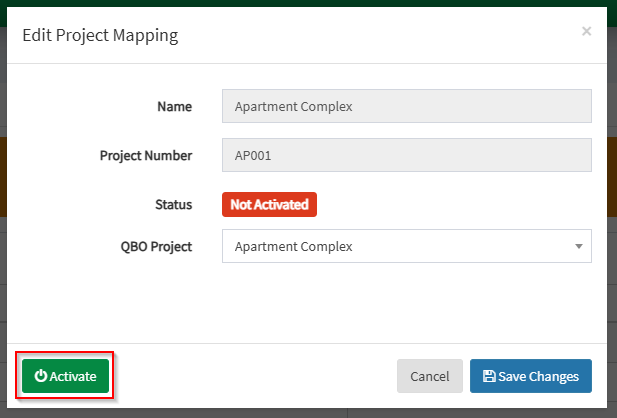Click the orange band behind the dialog

coord(611,176)
